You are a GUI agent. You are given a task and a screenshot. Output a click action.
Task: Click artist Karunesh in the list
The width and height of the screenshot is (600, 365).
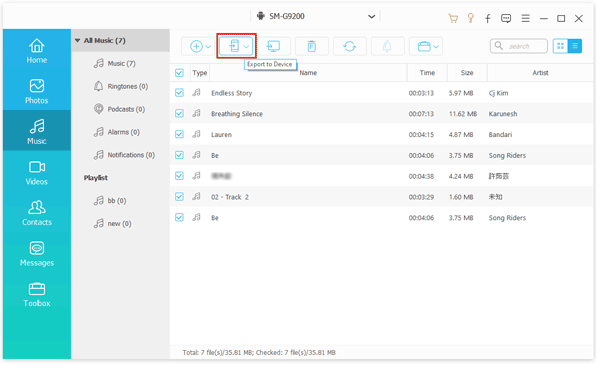coord(503,114)
